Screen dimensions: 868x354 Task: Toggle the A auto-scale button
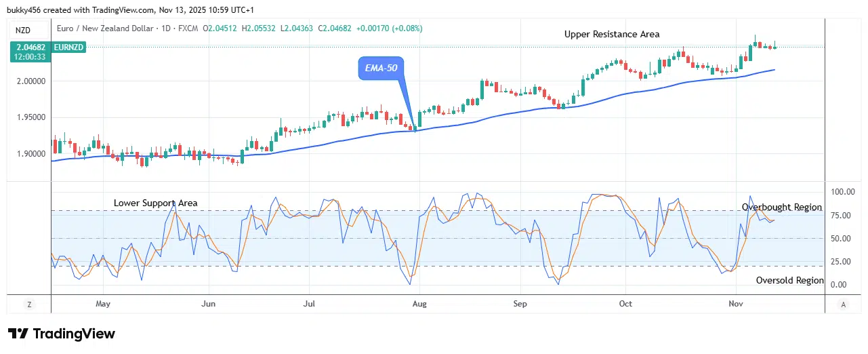pos(842,304)
